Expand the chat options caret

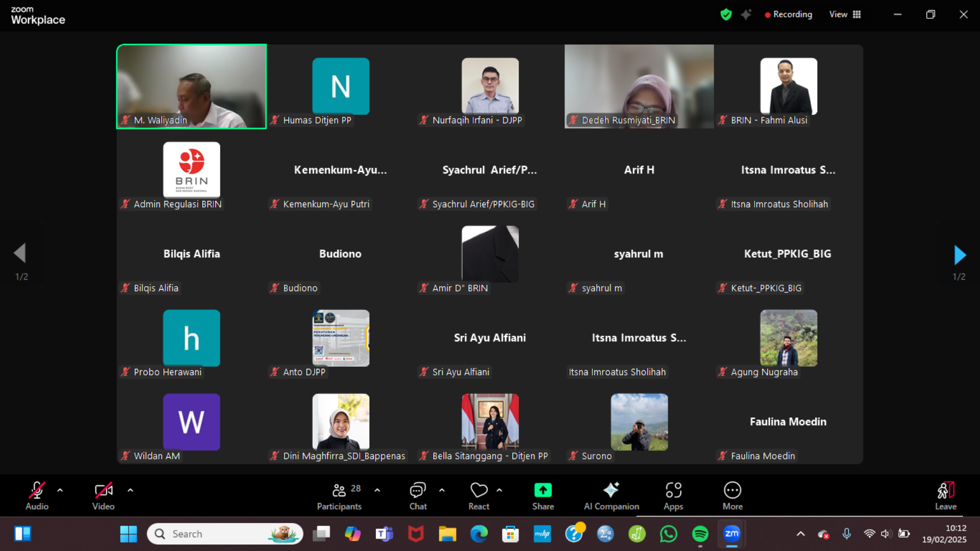coord(442,490)
